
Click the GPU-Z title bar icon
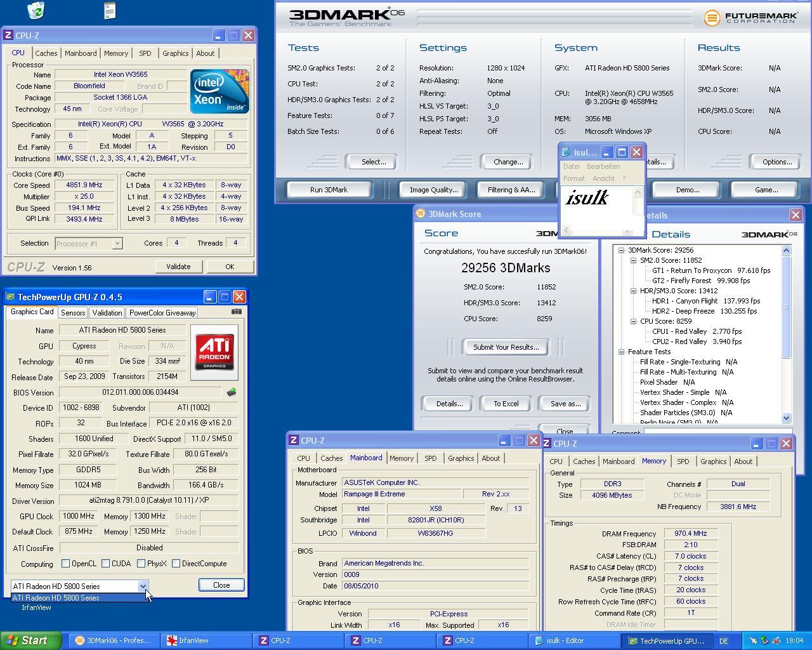(10, 297)
